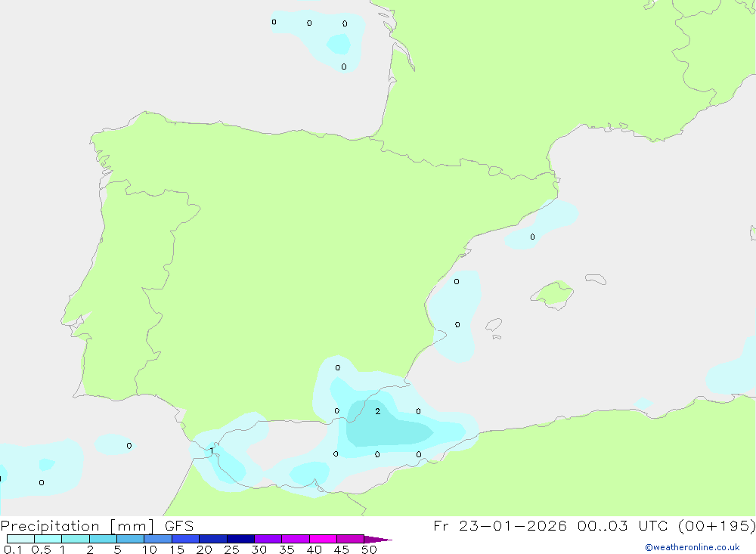Click the '20' legend scale label
The height and width of the screenshot is (554, 756).
(204, 549)
